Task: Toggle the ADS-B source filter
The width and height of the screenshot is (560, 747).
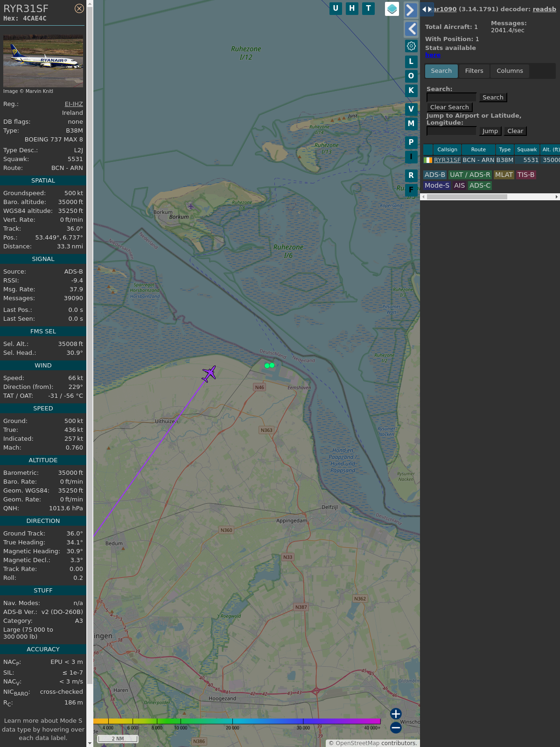Action: pos(435,175)
